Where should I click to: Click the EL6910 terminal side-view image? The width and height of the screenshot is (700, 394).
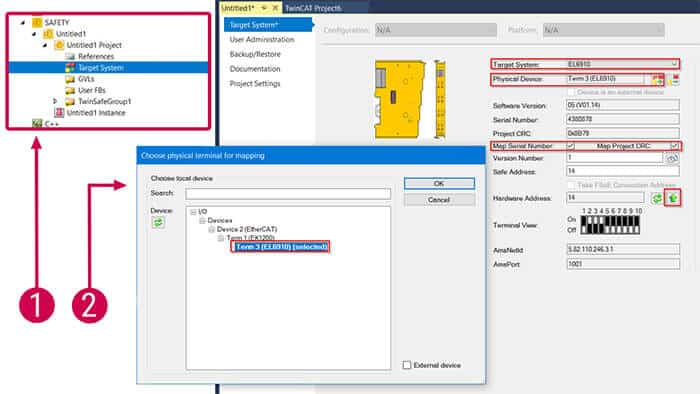pos(440,99)
